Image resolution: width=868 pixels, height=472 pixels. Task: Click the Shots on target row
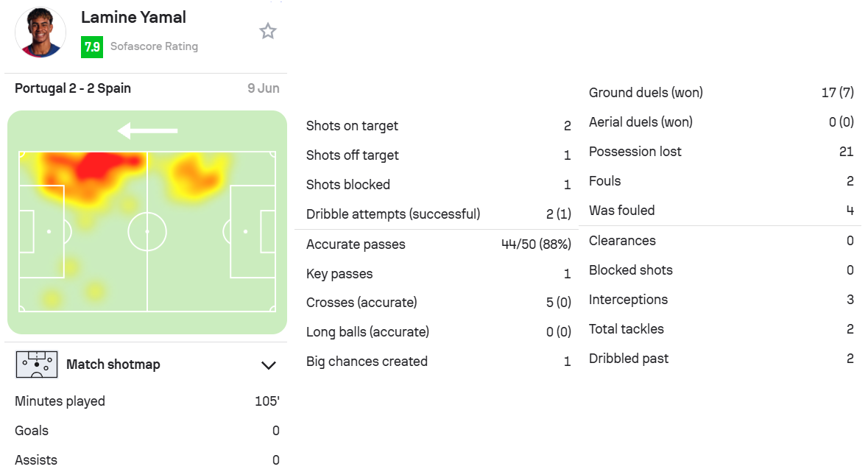click(x=439, y=126)
